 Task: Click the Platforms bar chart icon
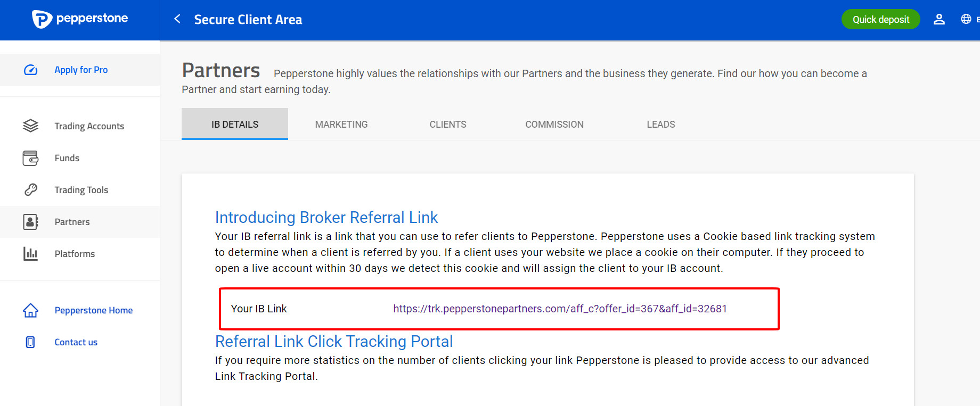click(x=31, y=254)
